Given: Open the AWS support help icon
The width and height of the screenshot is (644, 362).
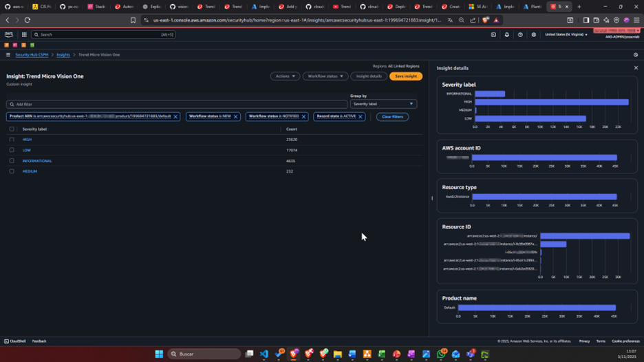Looking at the screenshot, I should (x=520, y=34).
